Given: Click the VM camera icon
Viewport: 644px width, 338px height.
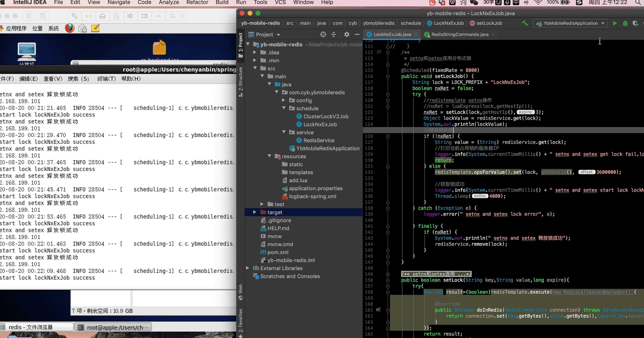Looking at the screenshot, I should (x=144, y=16).
